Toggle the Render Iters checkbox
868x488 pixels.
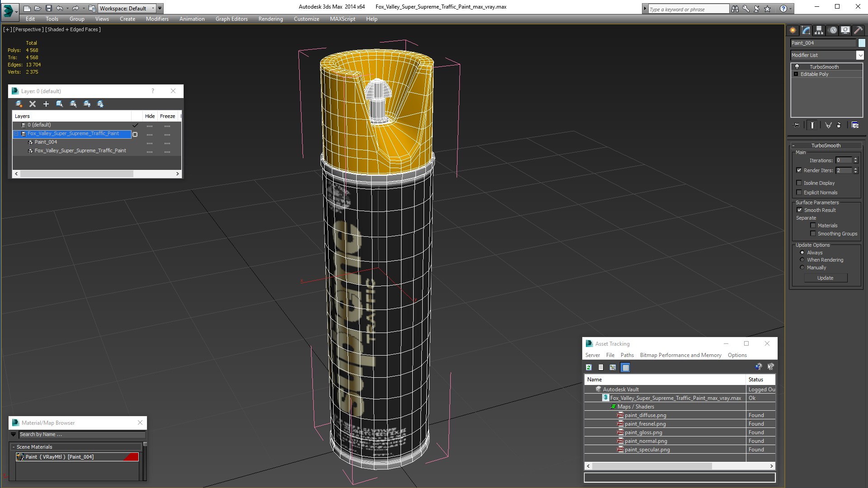point(799,170)
